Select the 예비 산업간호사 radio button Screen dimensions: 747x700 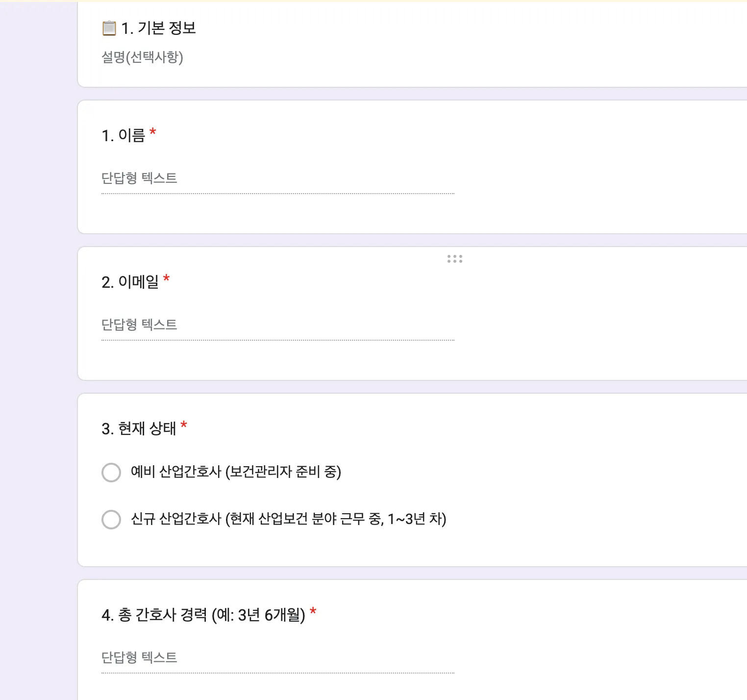[x=111, y=473]
